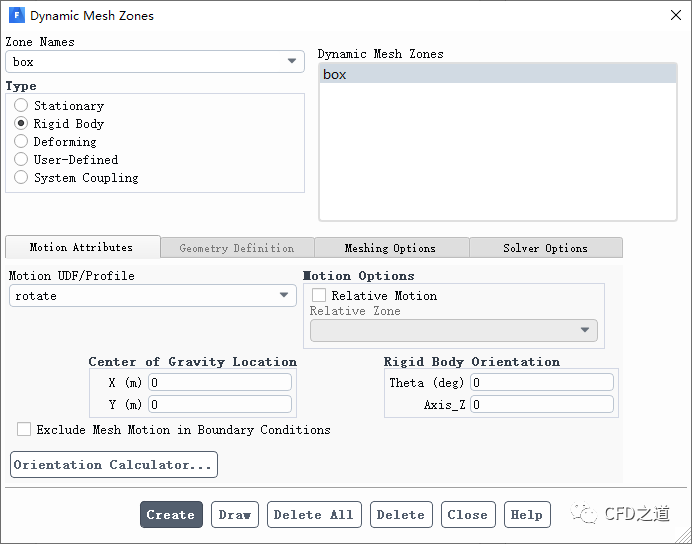This screenshot has width=692, height=544.
Task: Select the Stationary type radio button
Action: (21, 106)
